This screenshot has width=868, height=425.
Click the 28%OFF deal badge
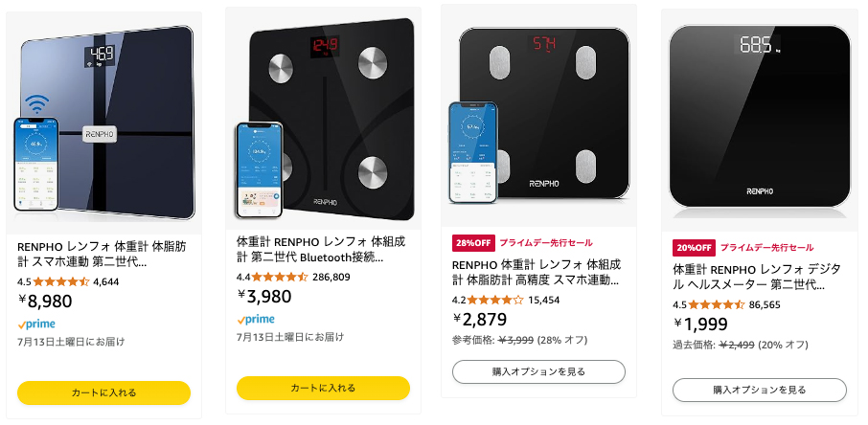point(473,243)
